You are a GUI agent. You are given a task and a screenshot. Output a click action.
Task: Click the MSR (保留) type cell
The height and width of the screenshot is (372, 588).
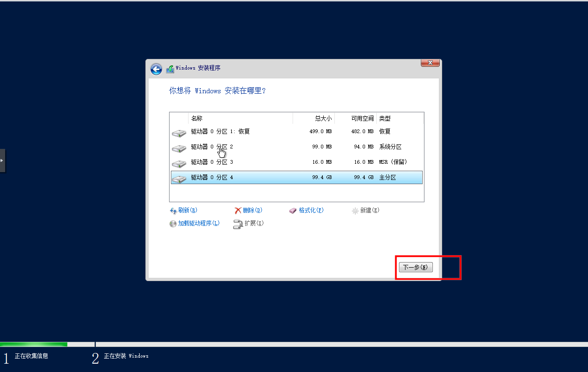point(393,162)
